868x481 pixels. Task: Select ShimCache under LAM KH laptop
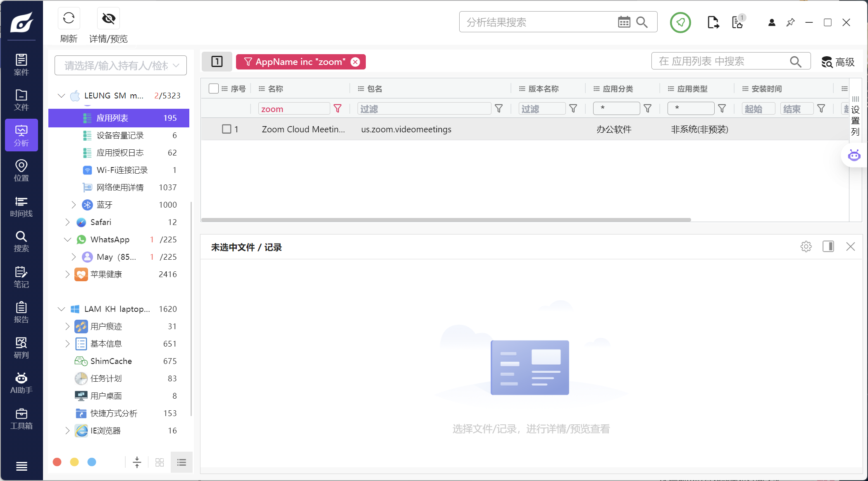point(111,361)
